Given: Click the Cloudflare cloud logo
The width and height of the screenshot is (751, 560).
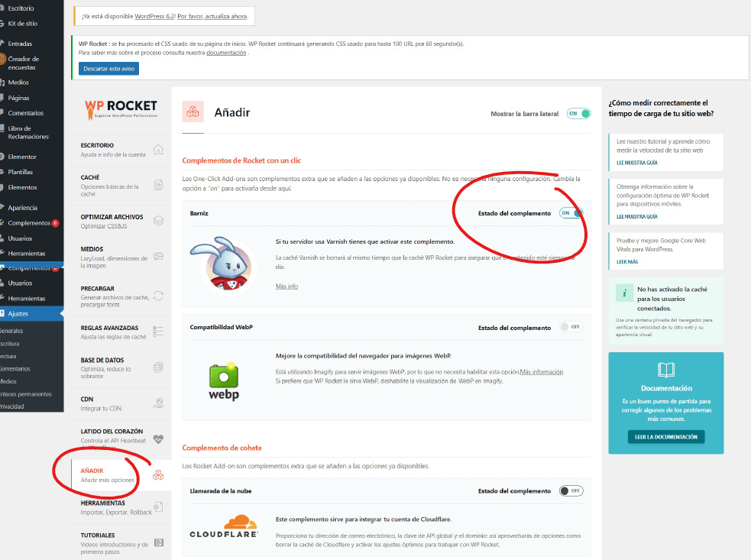Looking at the screenshot, I should 224,526.
